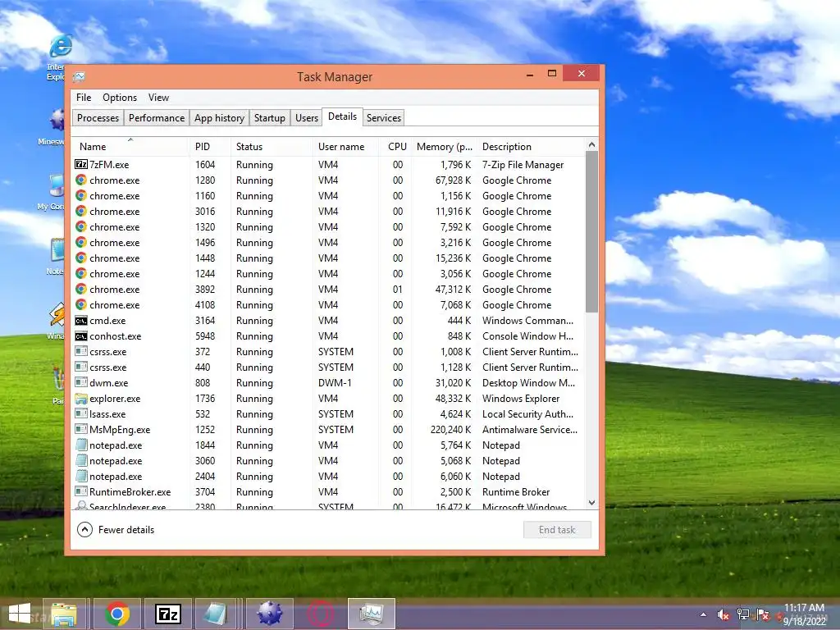Select the notepad.exe row with PID 3060

click(328, 461)
